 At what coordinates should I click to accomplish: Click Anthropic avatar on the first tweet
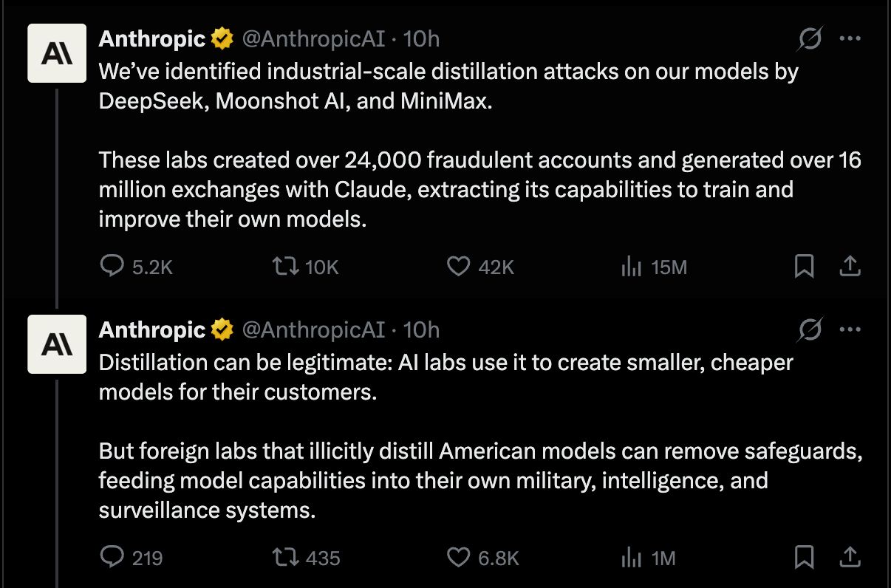click(x=57, y=52)
